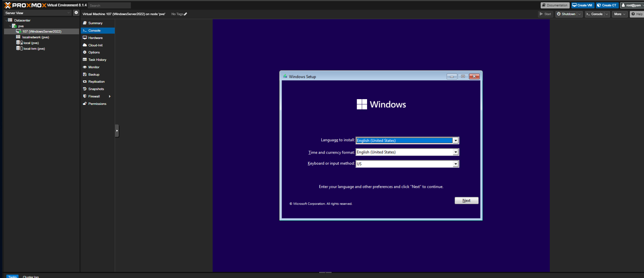Click the Backup floppy icon
Screen dimensions: 644x278
85,74
